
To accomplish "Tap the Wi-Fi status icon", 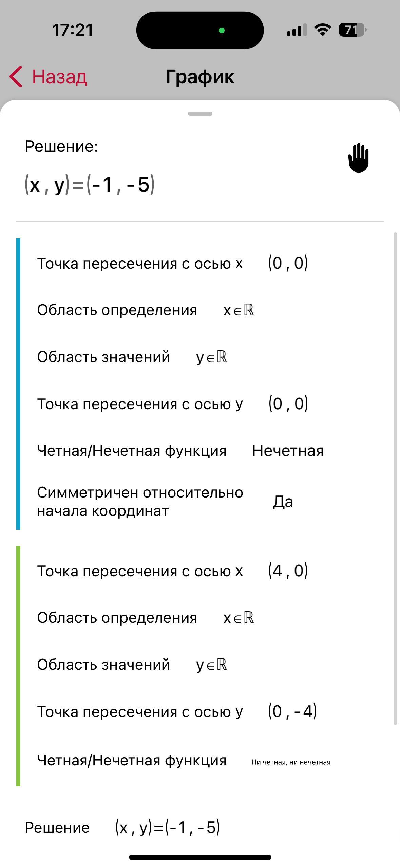I will [x=323, y=30].
